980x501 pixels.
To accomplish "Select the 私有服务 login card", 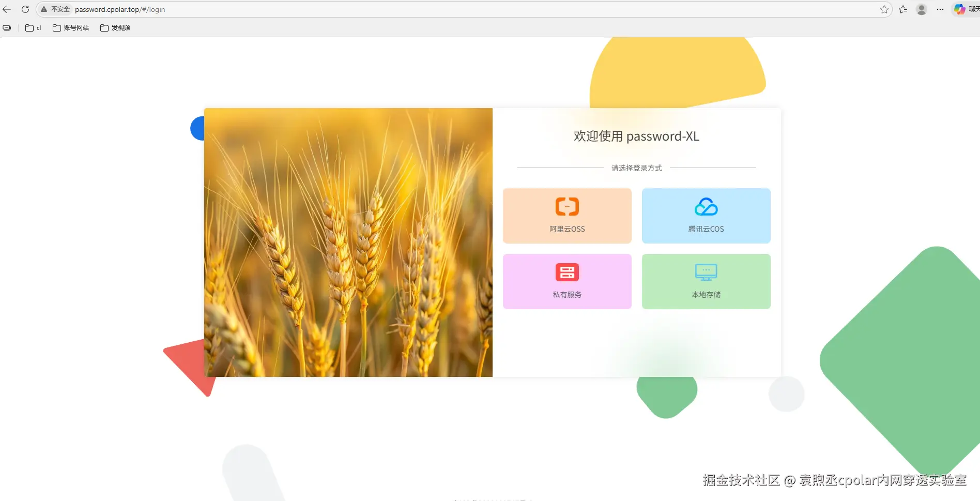I will tap(567, 281).
